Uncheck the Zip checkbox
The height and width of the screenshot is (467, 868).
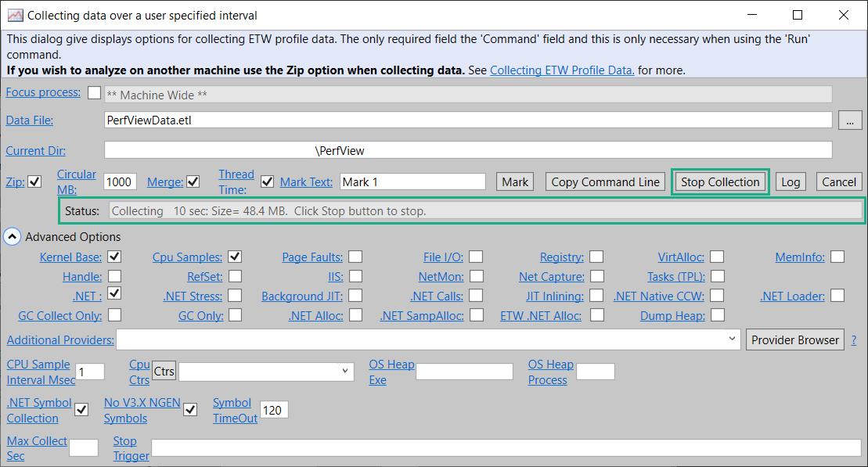coord(34,182)
